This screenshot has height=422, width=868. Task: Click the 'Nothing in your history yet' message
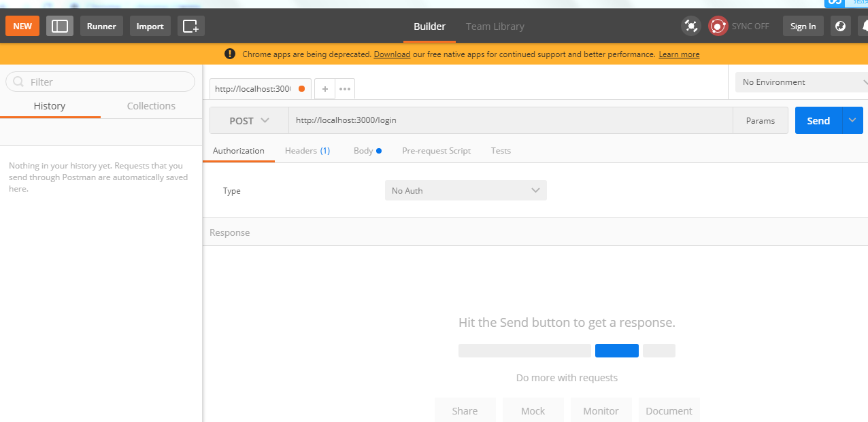[x=97, y=177]
